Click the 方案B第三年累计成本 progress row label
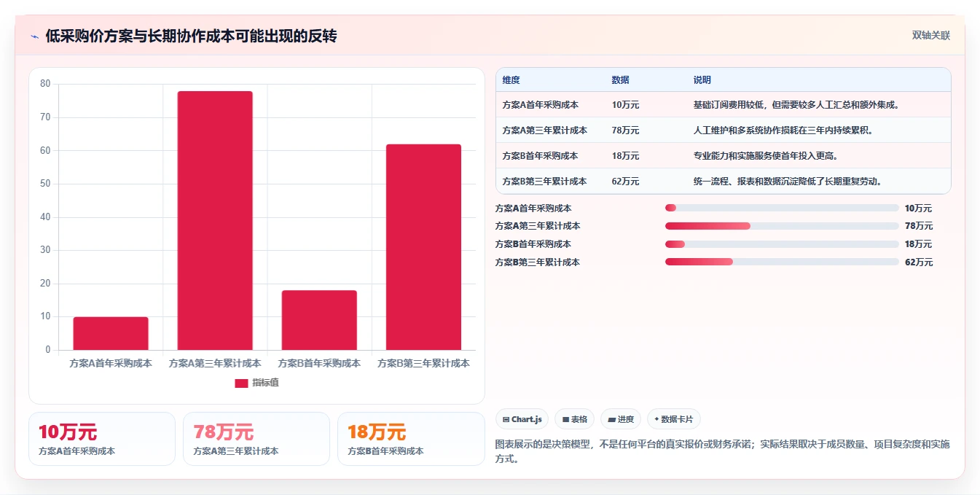 coord(538,262)
